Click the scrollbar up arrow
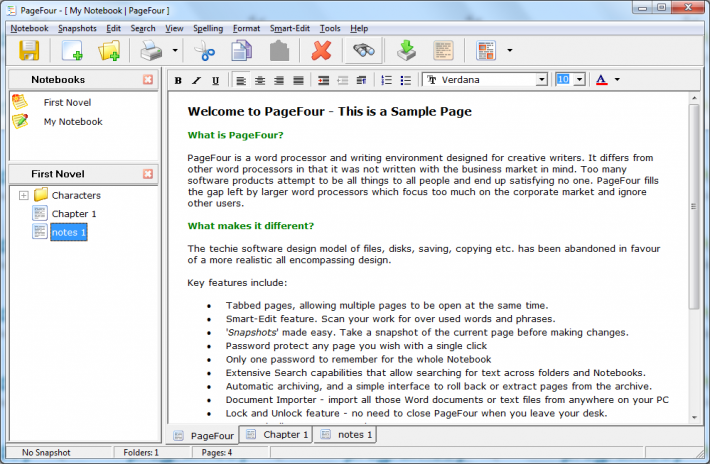Viewport: 710px width, 464px height. [694, 98]
